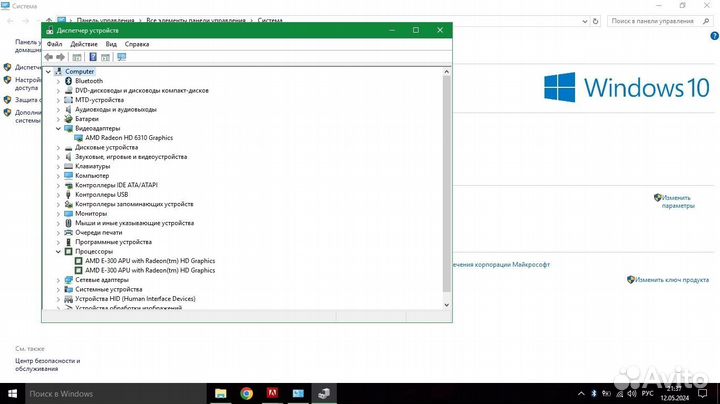Open Google Chrome from the taskbar

(247, 393)
